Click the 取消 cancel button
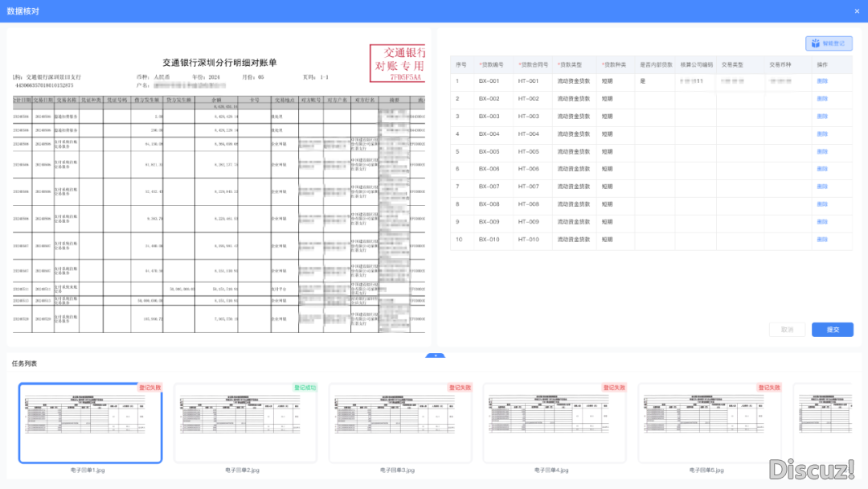868x489 pixels. pyautogui.click(x=787, y=330)
